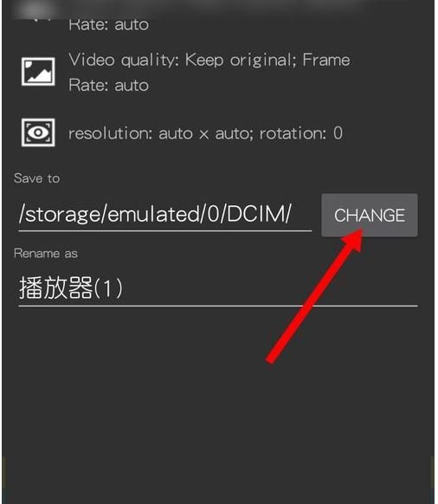Focus the /storage/emulated/0/DCIM/ path field
Screen dimensions: 438x504
point(164,215)
